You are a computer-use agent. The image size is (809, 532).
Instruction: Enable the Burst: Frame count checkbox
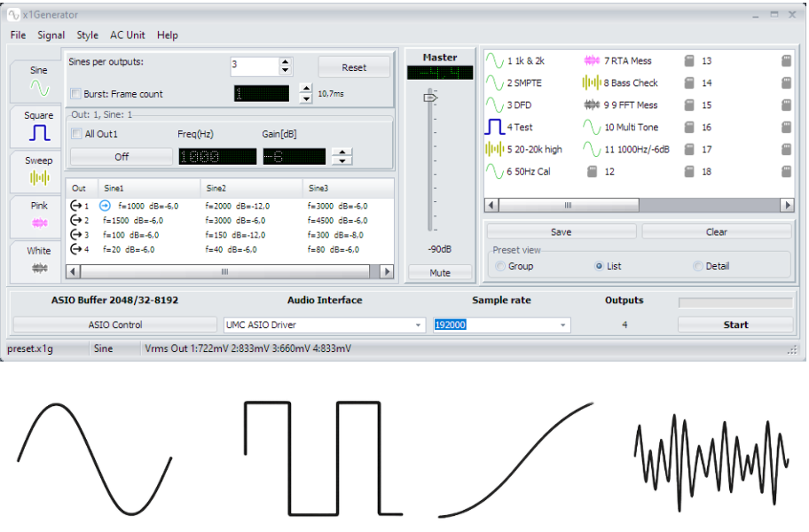(76, 94)
